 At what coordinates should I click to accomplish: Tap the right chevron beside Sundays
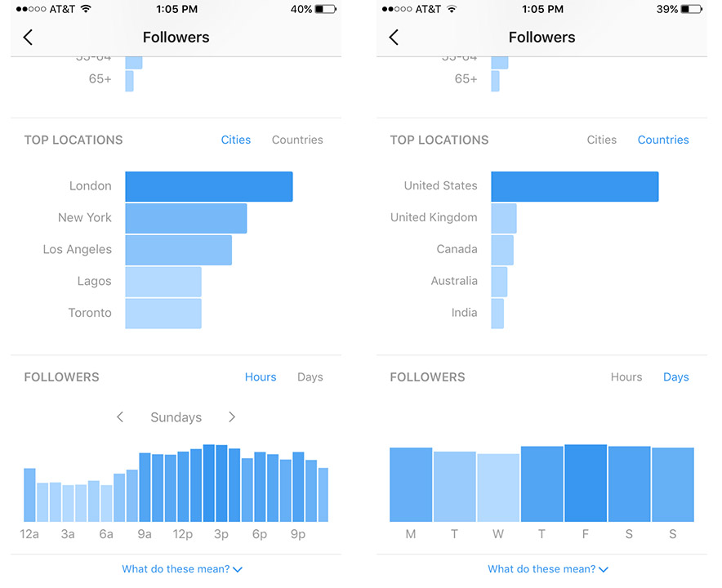(x=232, y=416)
